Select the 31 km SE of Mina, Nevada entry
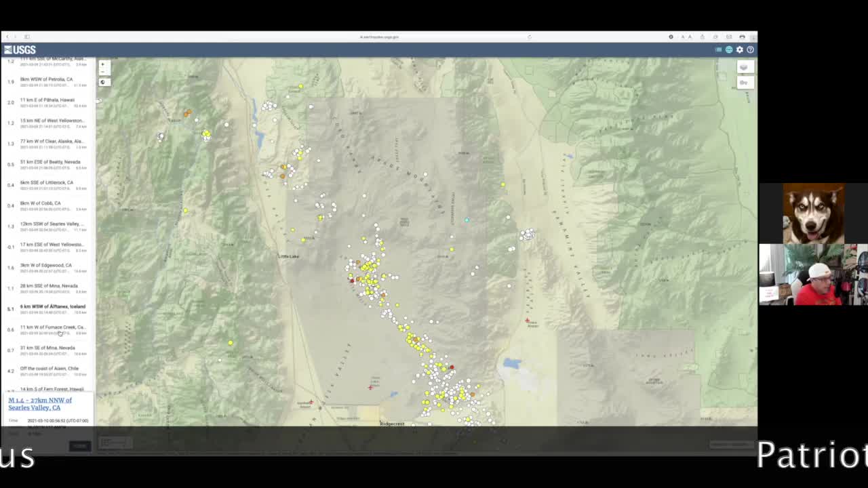868x488 pixels. 47,350
